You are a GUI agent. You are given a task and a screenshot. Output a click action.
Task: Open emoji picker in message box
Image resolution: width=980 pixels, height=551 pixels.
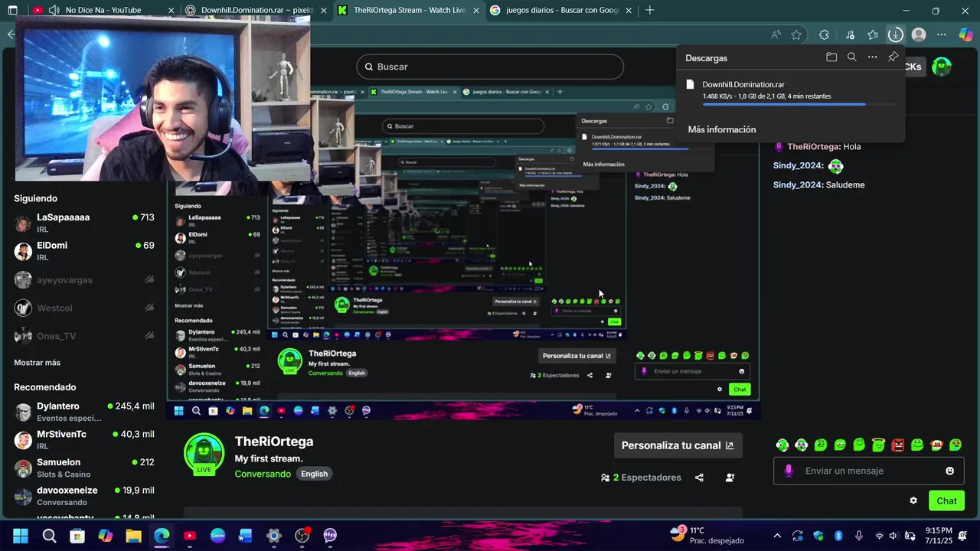click(x=950, y=471)
